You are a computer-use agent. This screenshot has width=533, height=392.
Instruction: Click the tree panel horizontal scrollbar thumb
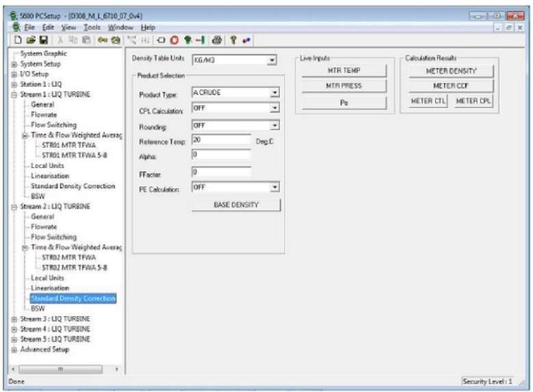click(x=60, y=369)
